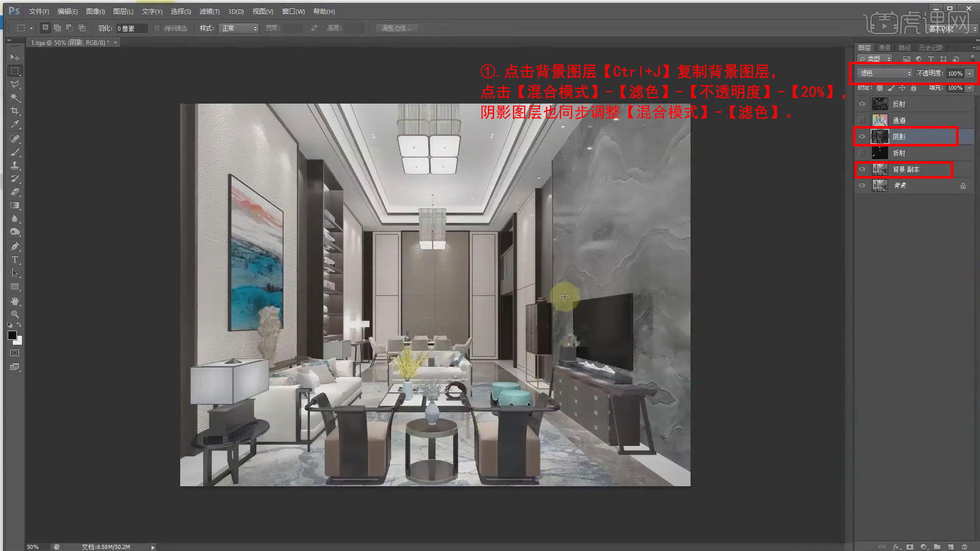
Task: Select the Rectangular Marquee tool
Action: (15, 71)
